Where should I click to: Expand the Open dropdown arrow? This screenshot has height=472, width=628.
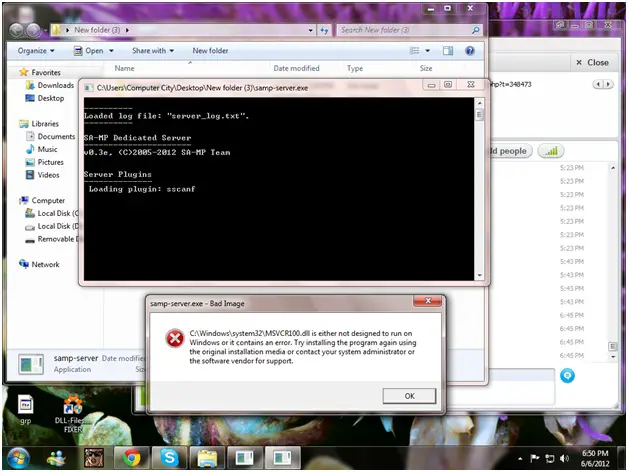(x=111, y=51)
